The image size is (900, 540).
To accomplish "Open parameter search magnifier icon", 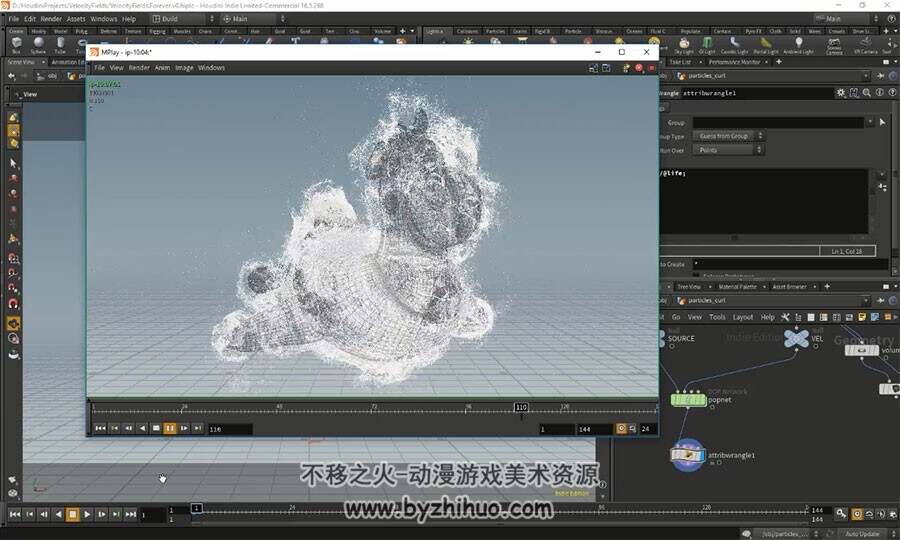I will point(867,92).
